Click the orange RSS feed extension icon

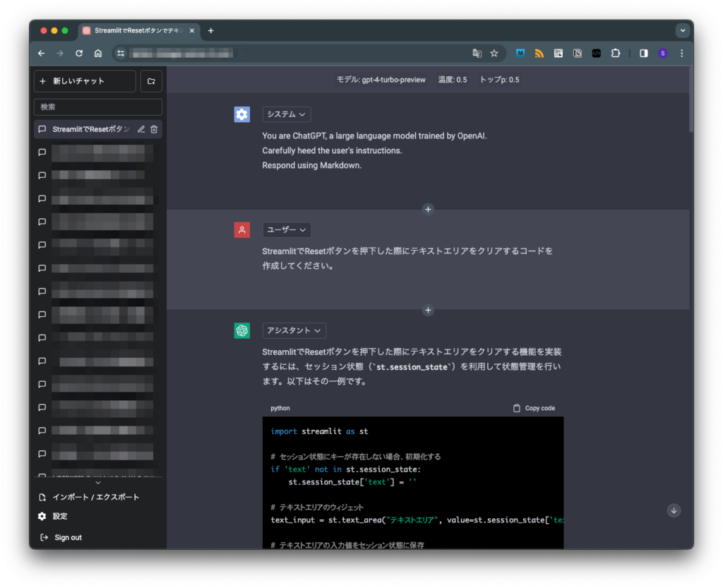coord(539,54)
